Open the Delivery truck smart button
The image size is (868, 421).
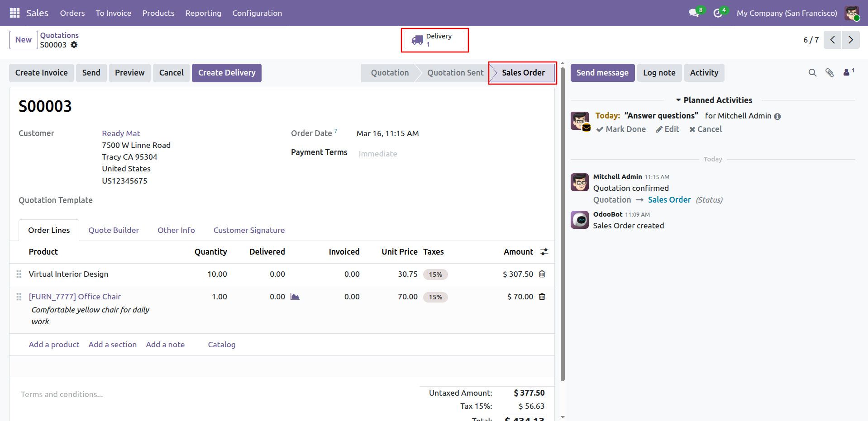click(x=434, y=40)
